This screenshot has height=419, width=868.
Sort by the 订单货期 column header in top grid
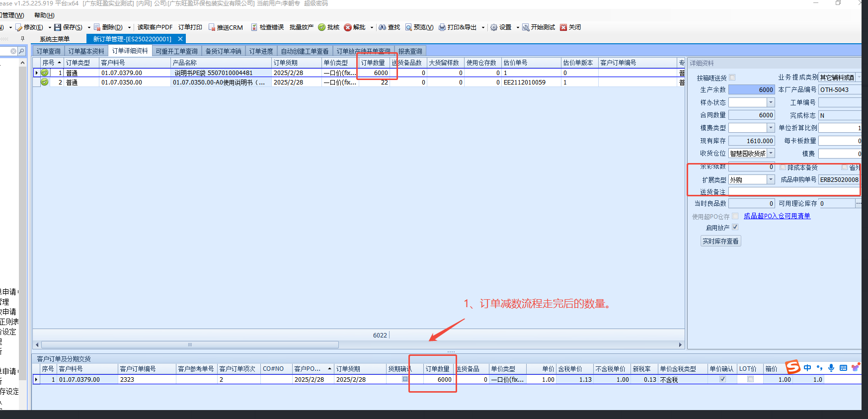tap(297, 63)
